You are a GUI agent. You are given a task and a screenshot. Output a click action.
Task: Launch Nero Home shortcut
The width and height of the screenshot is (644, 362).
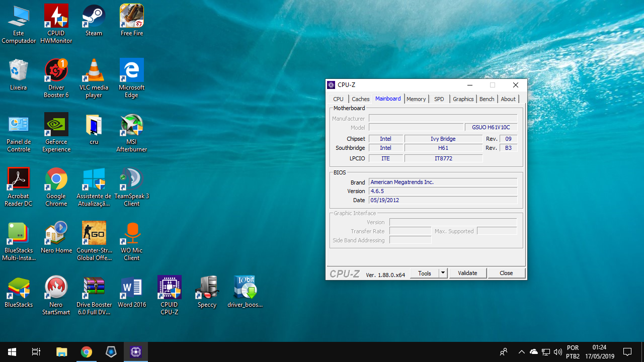click(x=56, y=238)
